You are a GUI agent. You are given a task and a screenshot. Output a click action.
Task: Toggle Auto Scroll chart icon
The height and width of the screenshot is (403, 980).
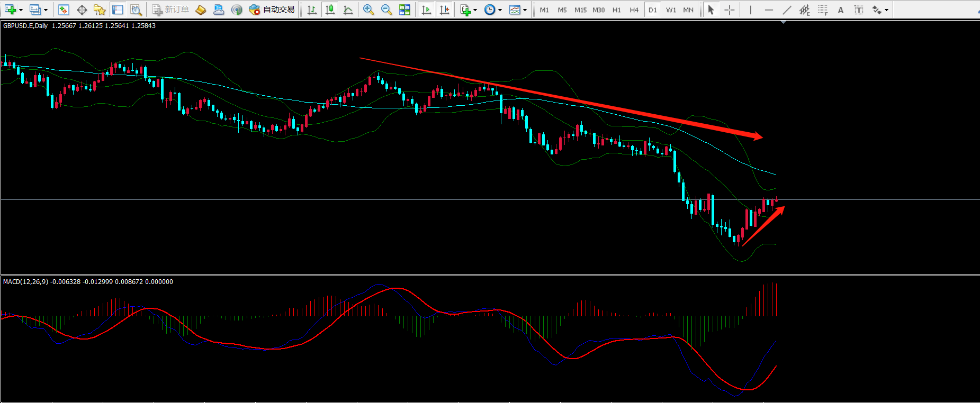(426, 10)
